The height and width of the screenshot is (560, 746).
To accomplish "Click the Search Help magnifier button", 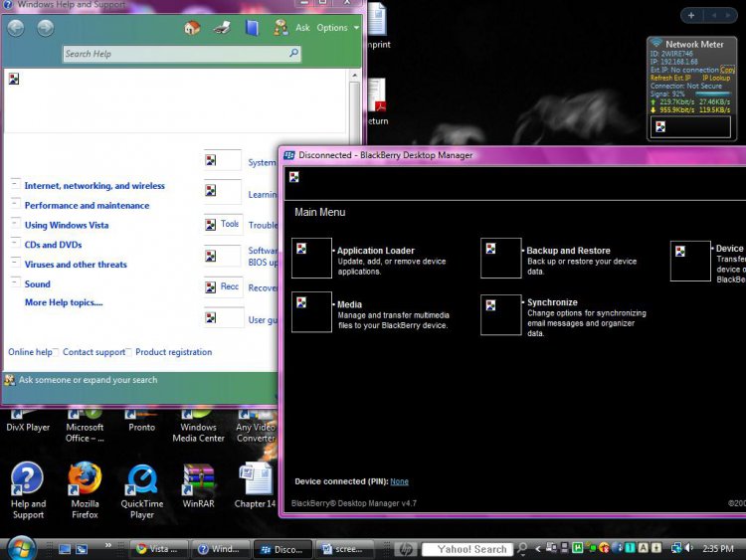I will click(x=294, y=54).
